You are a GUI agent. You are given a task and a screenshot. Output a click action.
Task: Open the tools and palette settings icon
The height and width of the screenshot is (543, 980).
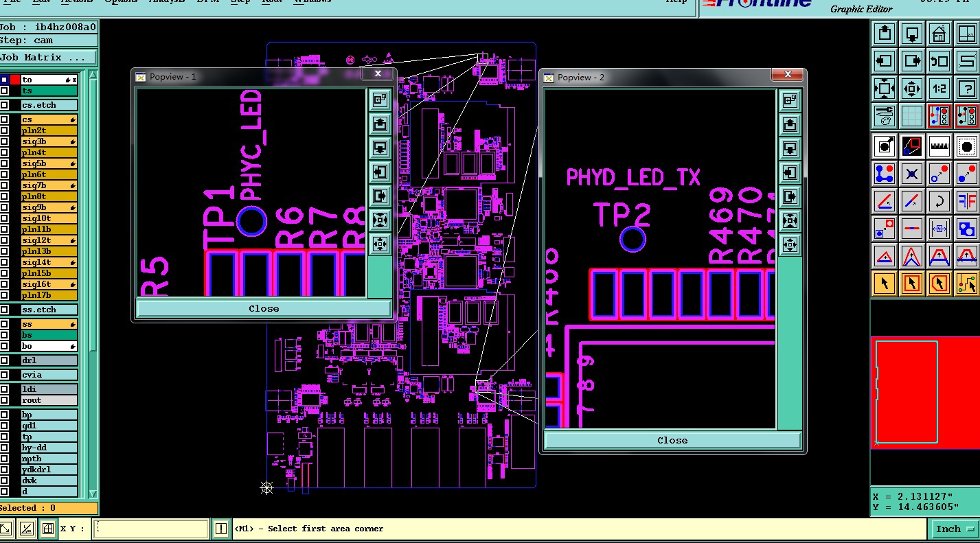point(885,116)
